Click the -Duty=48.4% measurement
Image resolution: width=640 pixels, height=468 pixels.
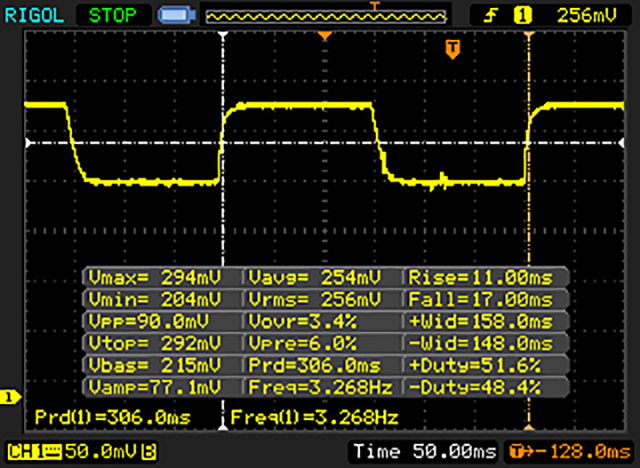(475, 387)
